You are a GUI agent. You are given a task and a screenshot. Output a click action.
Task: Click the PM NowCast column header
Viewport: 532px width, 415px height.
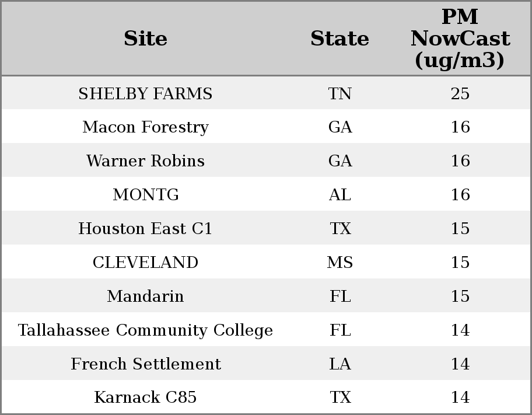click(x=460, y=39)
